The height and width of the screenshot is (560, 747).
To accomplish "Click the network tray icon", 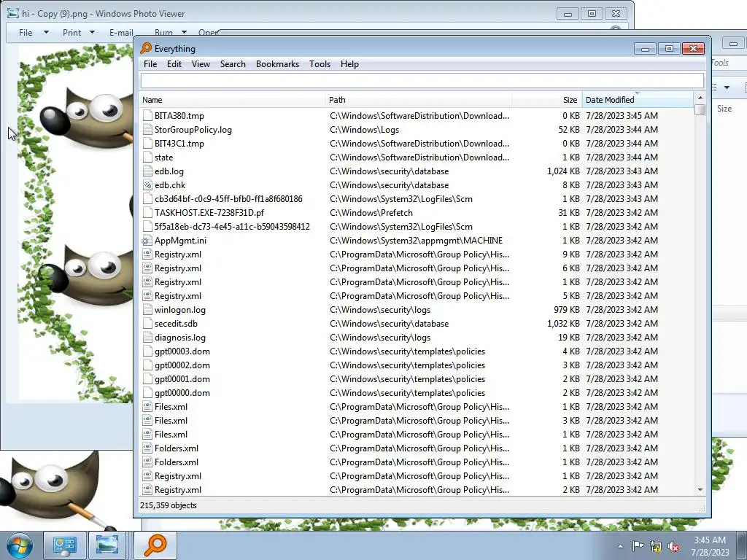I will coord(656,546).
